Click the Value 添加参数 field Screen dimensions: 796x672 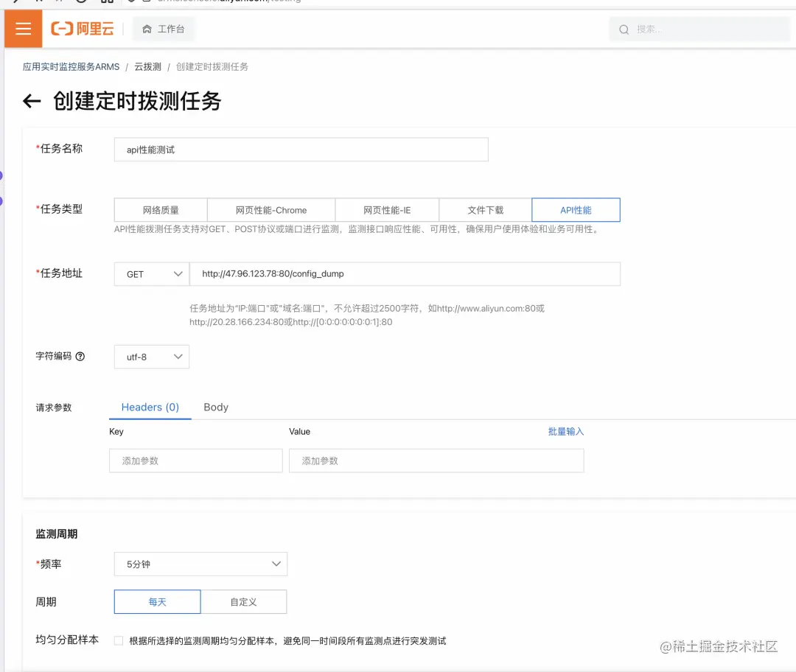[x=436, y=461]
